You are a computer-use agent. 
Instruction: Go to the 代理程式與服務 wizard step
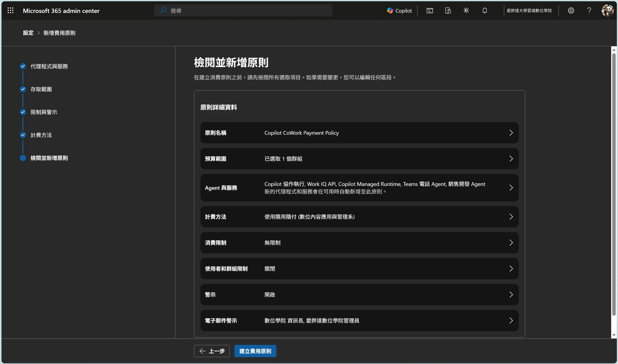(49, 66)
